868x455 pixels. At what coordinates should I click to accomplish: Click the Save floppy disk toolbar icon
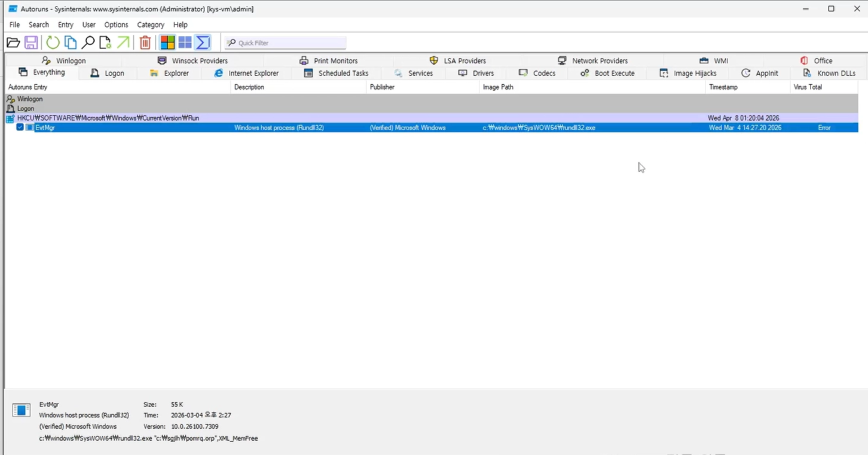pos(31,42)
